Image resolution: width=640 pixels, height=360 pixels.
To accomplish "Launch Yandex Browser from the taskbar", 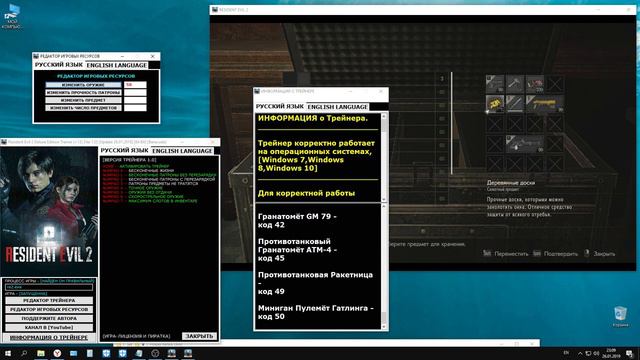I will 57,353.
